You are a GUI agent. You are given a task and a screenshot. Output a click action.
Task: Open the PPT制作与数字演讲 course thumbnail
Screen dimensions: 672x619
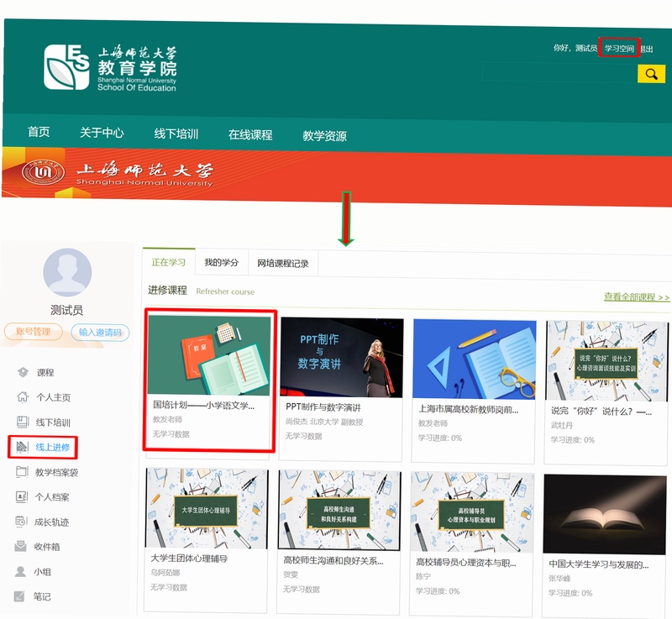pos(342,358)
